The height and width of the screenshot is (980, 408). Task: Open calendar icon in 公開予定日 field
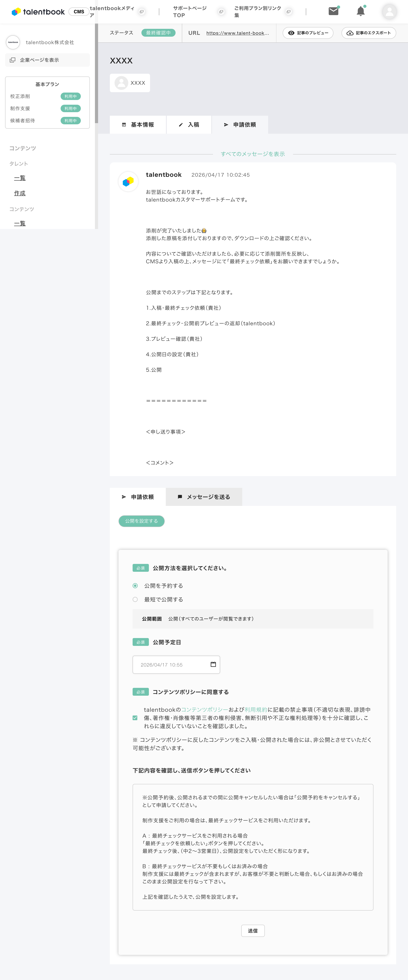pos(213,664)
